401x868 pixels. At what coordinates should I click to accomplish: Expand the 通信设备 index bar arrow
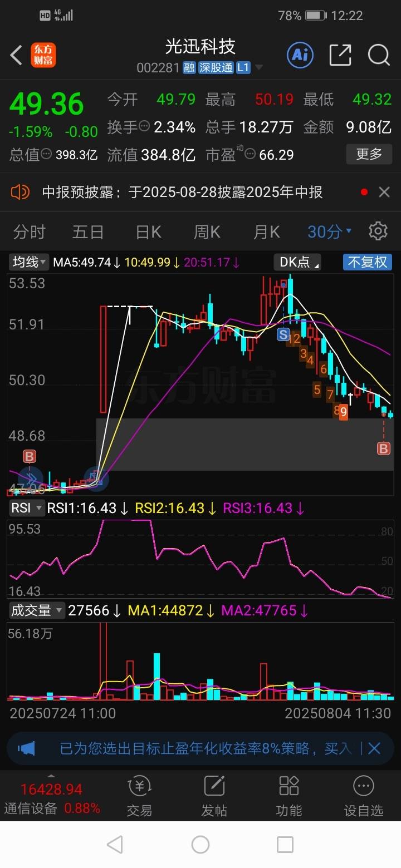(51, 775)
